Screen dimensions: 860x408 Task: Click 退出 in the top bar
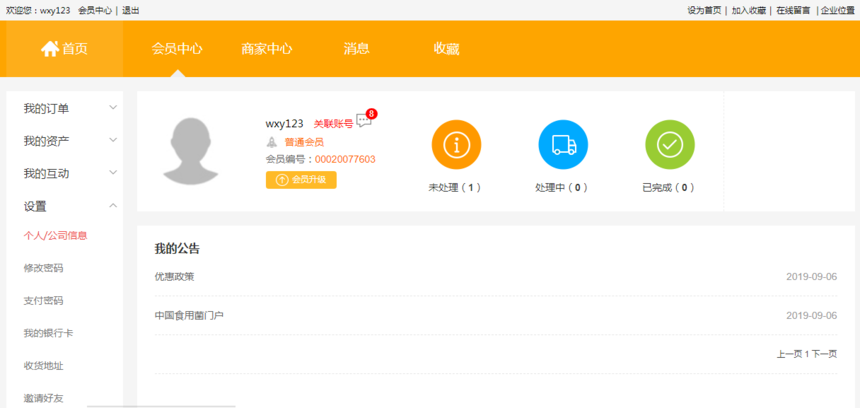pyautogui.click(x=131, y=10)
